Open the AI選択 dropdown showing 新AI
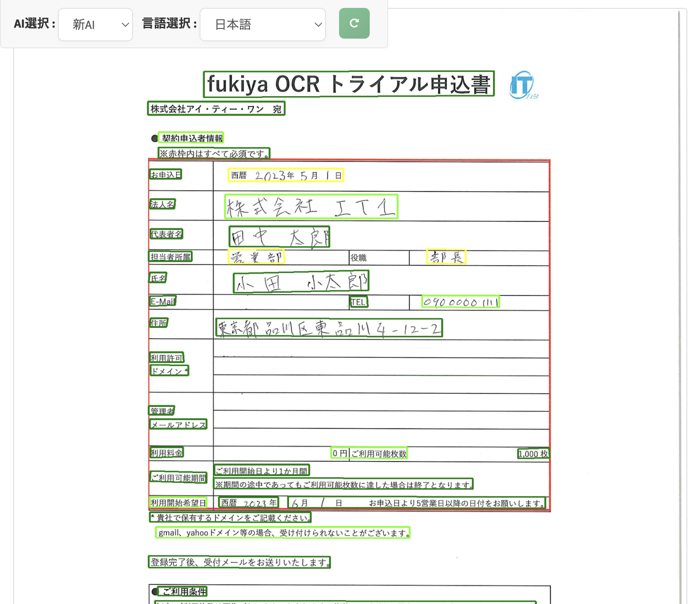Viewport: 700px width, 604px height. coord(95,25)
